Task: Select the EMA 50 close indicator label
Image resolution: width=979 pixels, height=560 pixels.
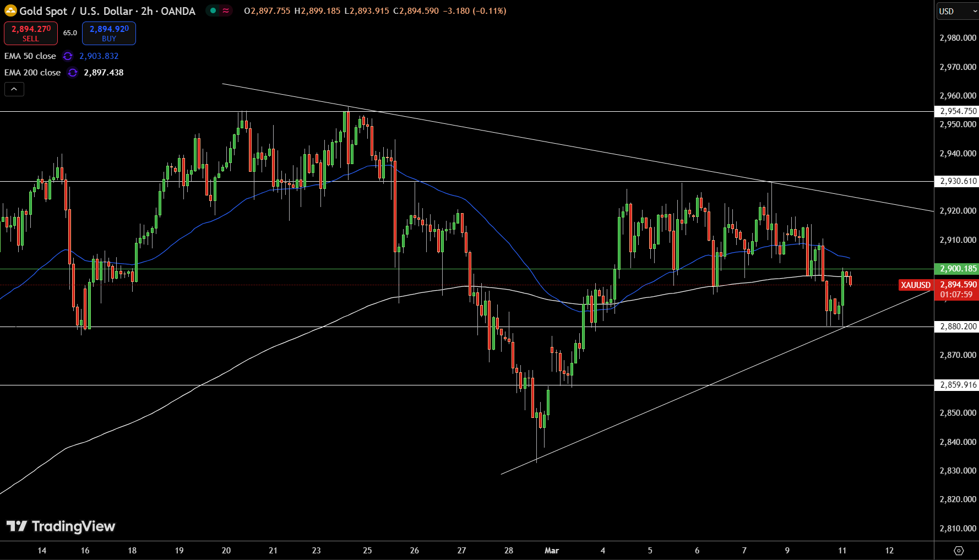Action: click(30, 56)
